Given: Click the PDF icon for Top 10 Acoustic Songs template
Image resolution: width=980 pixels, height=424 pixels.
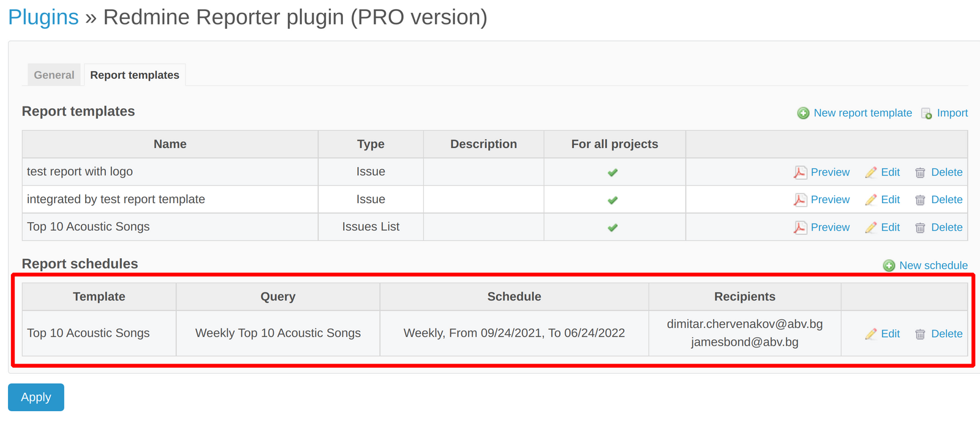Looking at the screenshot, I should 800,228.
